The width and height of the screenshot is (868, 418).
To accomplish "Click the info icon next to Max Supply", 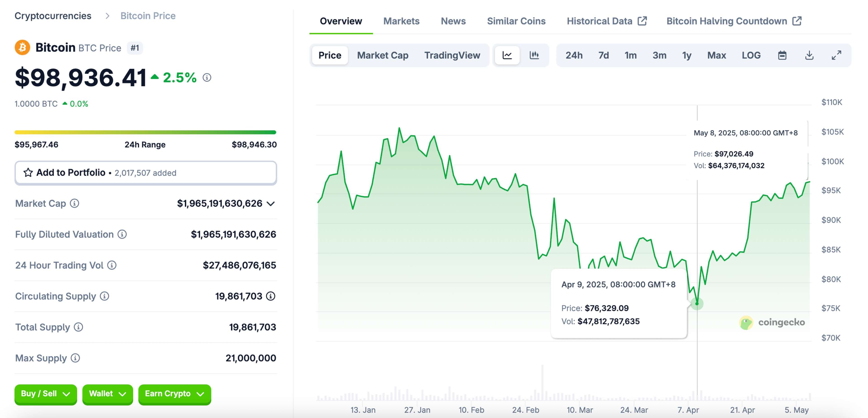I will click(x=75, y=358).
